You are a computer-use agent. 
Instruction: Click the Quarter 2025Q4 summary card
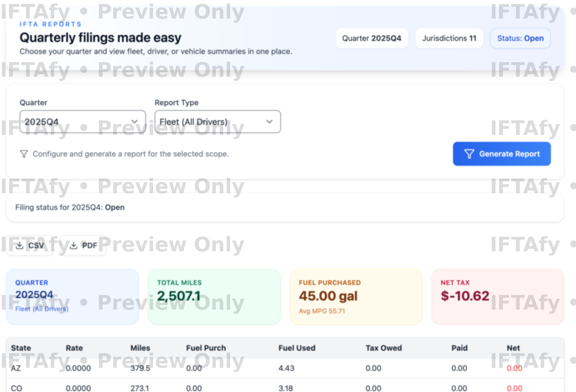click(x=72, y=296)
